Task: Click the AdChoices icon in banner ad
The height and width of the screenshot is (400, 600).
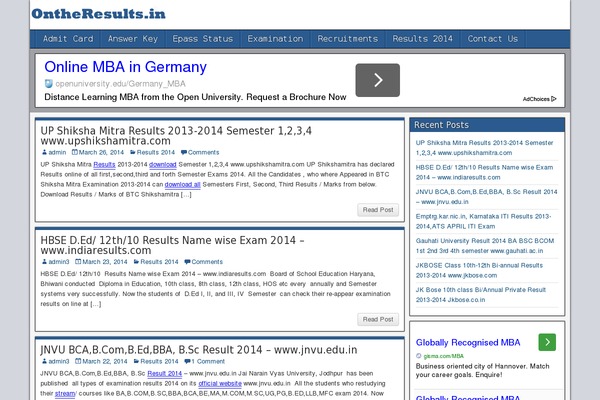Action: coord(555,99)
